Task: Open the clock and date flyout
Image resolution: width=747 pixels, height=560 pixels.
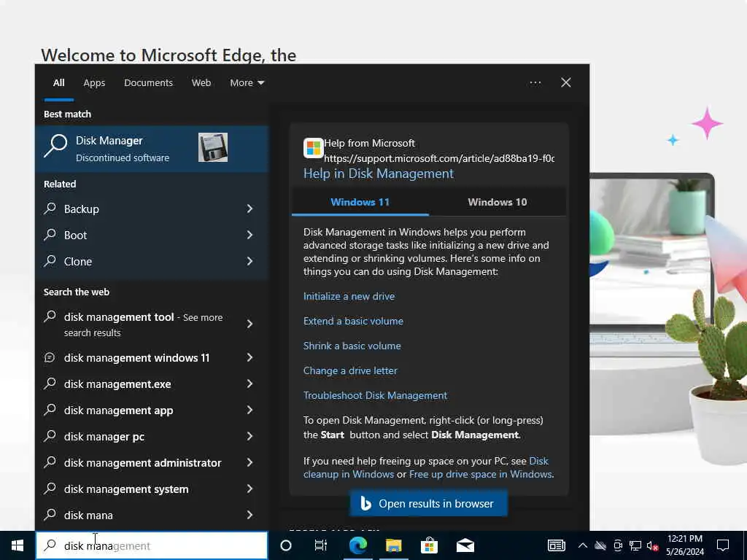Action: (685, 545)
